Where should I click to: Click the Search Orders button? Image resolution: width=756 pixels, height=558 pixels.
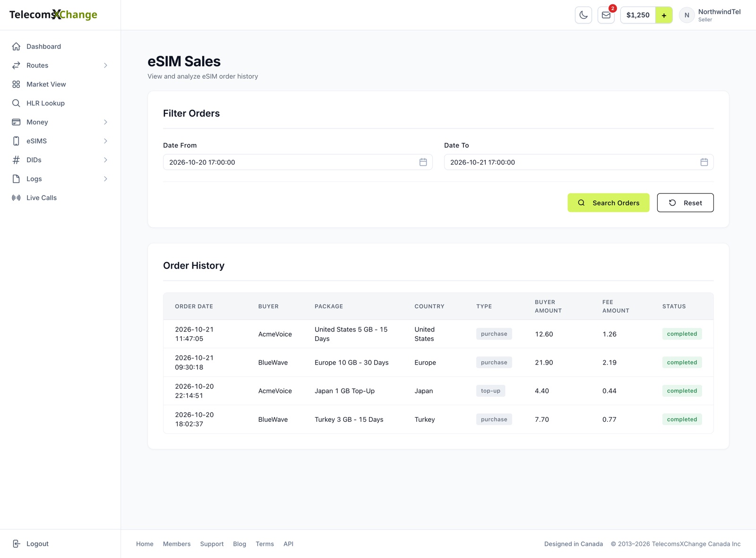(x=608, y=203)
